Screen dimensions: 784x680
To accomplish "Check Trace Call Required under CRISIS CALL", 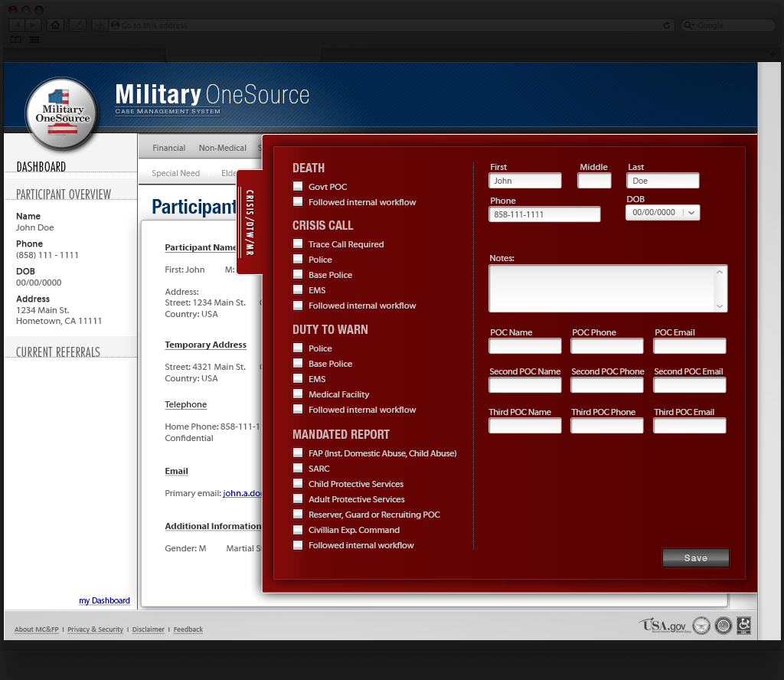I will click(x=297, y=244).
